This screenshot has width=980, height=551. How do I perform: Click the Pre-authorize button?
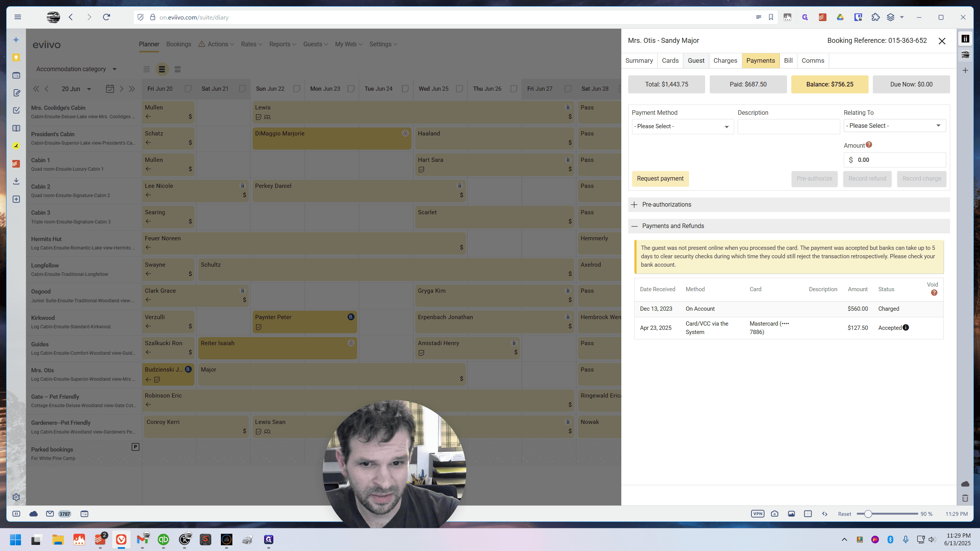click(815, 179)
